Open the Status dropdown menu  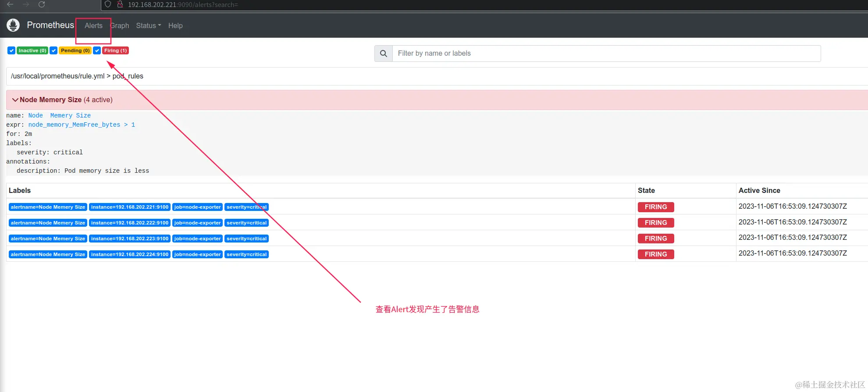(x=148, y=25)
